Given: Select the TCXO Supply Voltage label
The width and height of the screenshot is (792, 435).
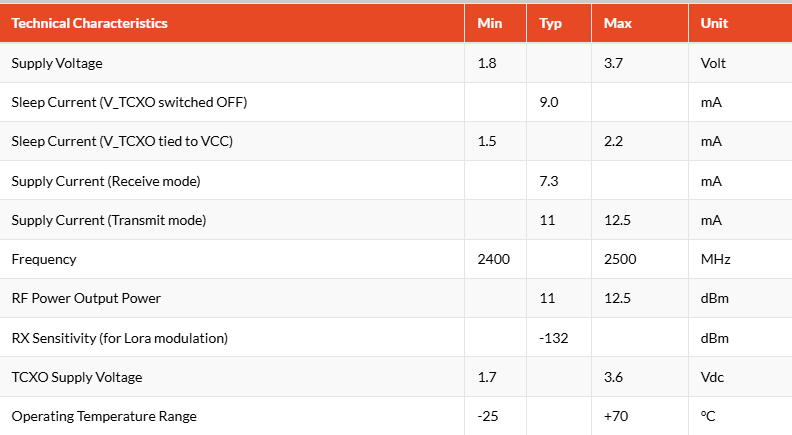Looking at the screenshot, I should pyautogui.click(x=77, y=377).
